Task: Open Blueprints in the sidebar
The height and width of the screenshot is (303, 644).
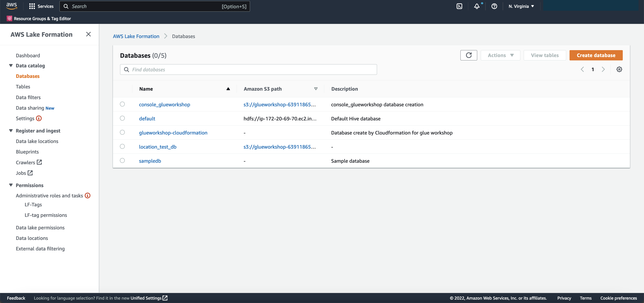Action: [27, 152]
